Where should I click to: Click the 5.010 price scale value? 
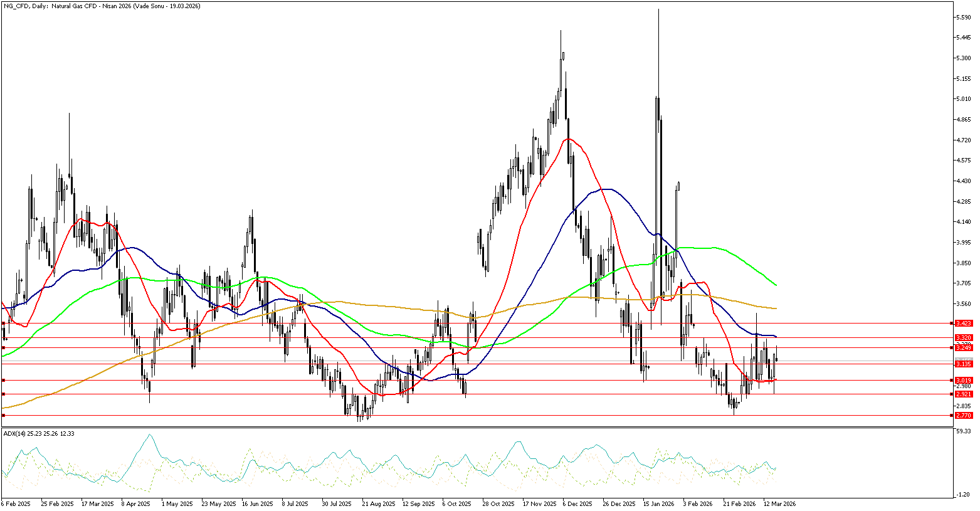click(964, 98)
